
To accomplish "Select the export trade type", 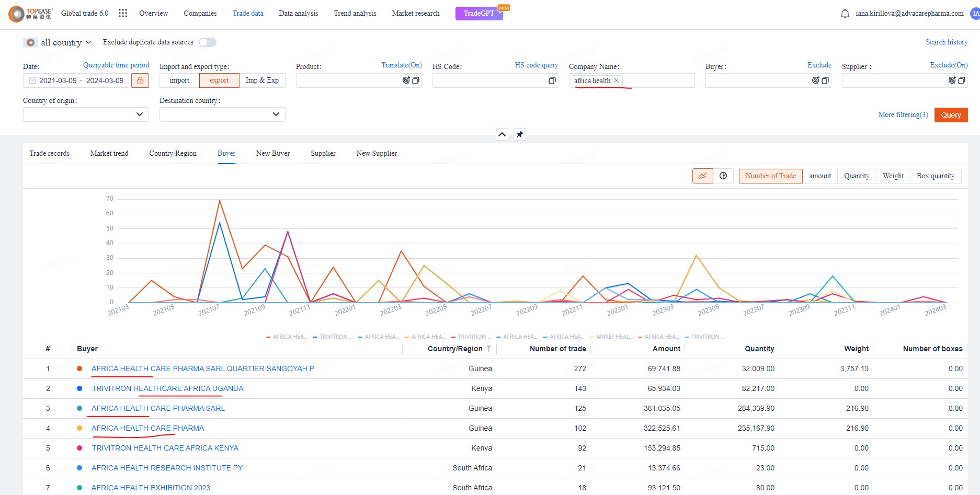I will 219,80.
